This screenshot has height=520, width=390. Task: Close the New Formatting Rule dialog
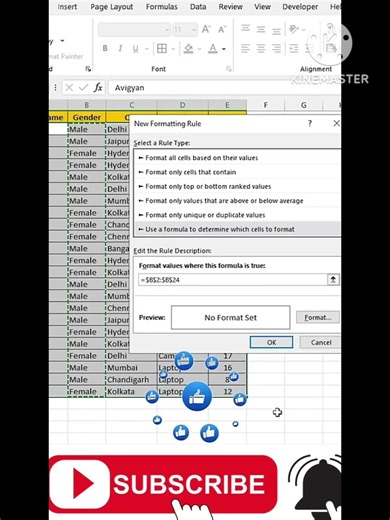coord(337,123)
